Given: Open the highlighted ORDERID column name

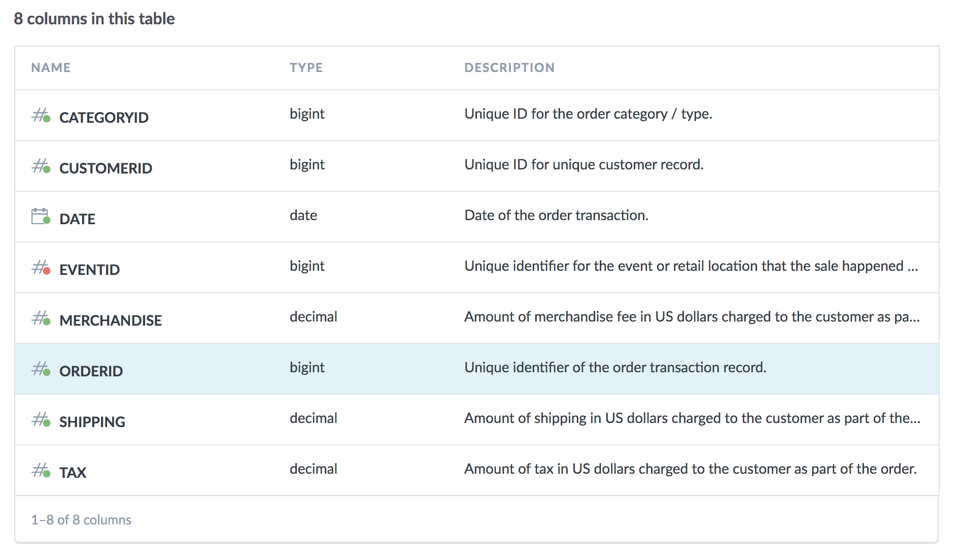Looking at the screenshot, I should point(91,371).
